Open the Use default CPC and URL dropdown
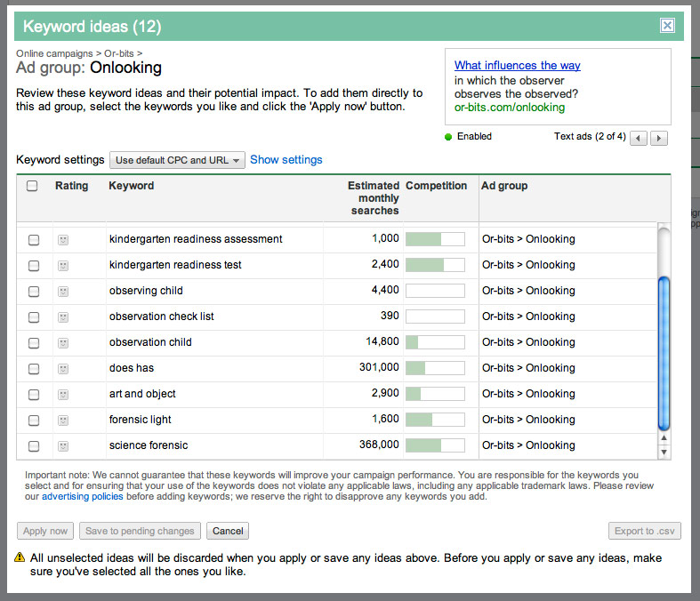 click(x=177, y=160)
